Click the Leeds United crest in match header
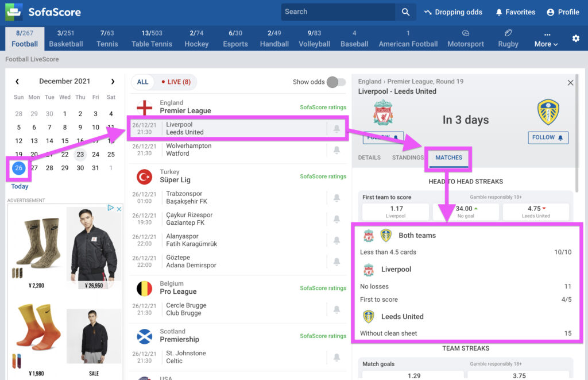 point(548,112)
